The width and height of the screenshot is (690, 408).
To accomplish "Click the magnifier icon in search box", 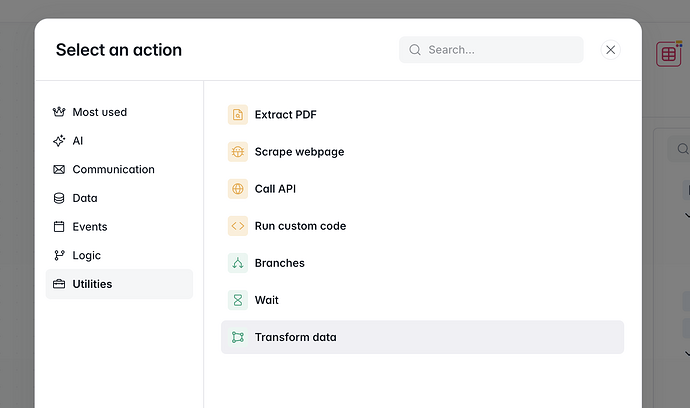I will (415, 50).
